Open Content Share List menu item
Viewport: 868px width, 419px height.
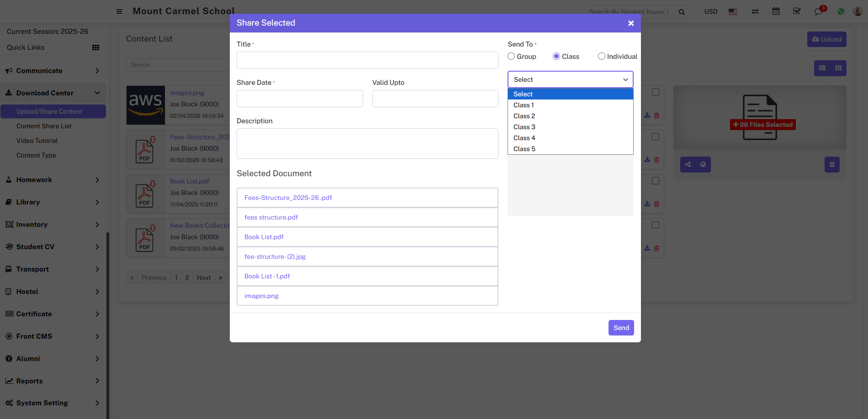pyautogui.click(x=44, y=126)
